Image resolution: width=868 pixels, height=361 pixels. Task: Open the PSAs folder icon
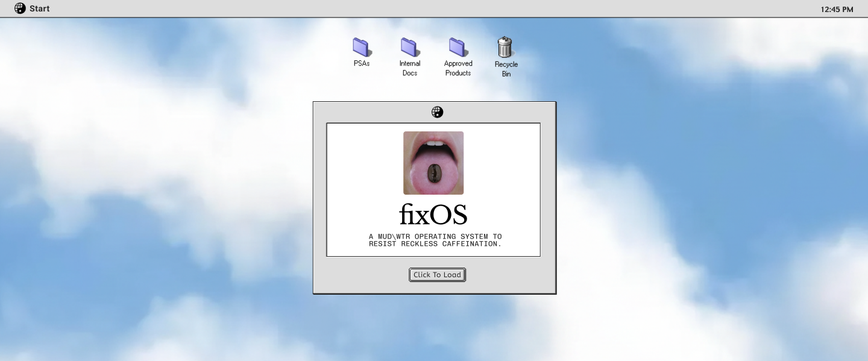point(362,47)
